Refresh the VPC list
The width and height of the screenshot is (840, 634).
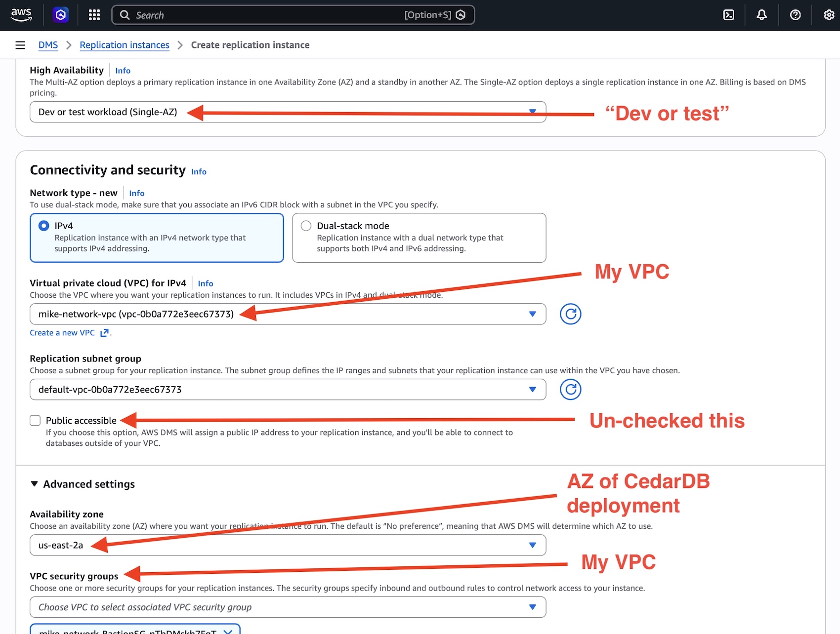coord(570,314)
